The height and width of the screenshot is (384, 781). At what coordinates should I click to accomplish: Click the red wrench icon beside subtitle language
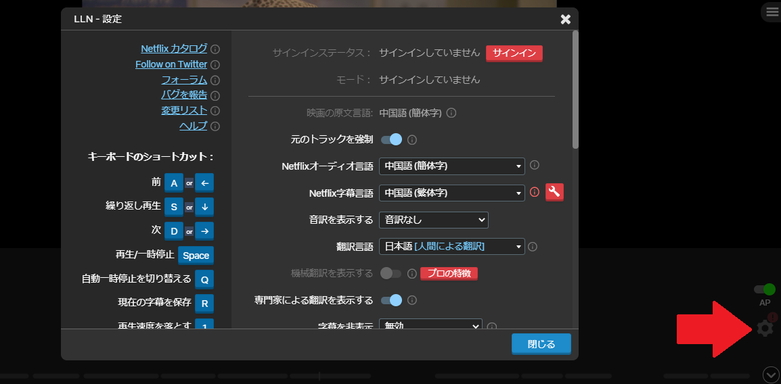pos(554,192)
